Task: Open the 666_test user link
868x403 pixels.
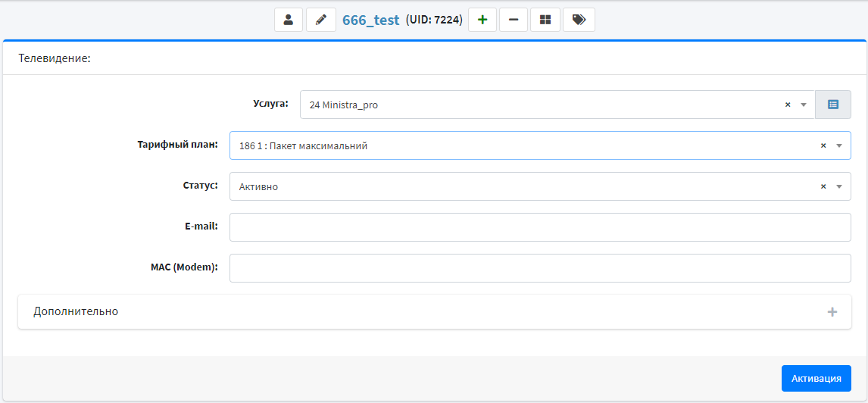Action: (370, 20)
